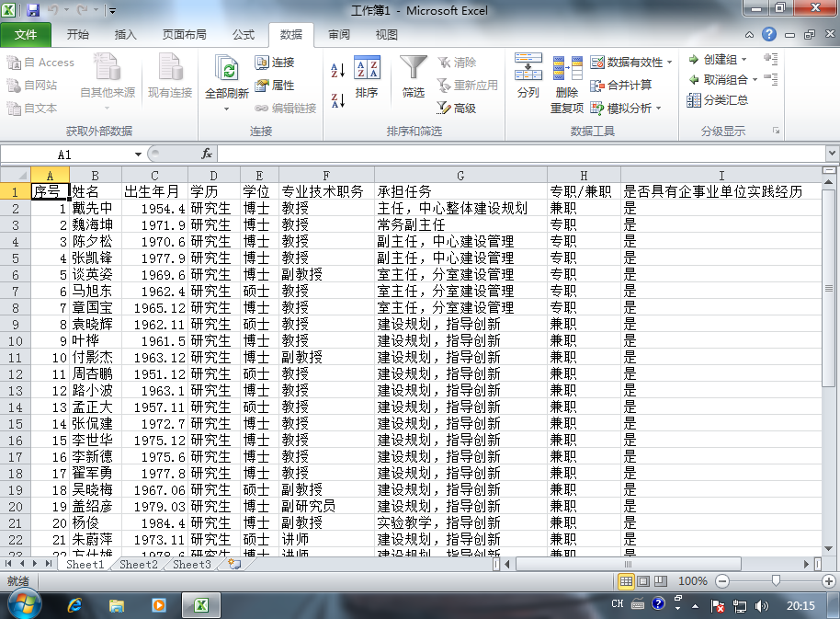Open the 模拟分析 (What-If Analysis) dropdown
840x619 pixels.
point(658,109)
